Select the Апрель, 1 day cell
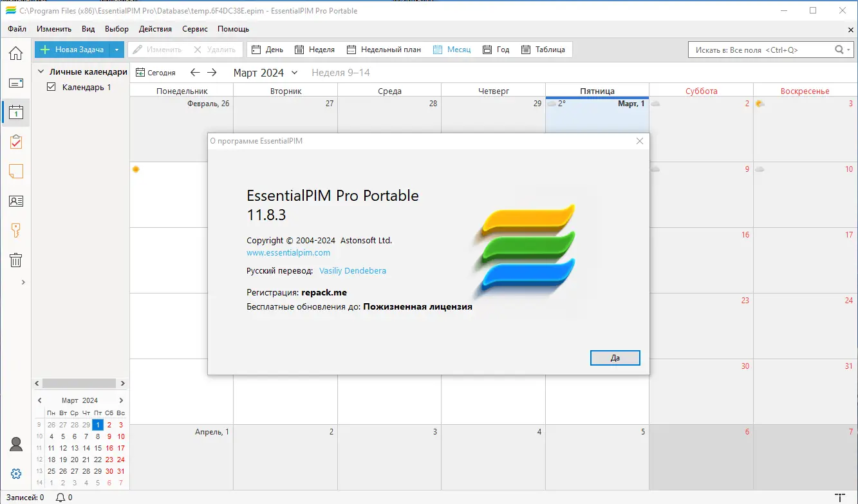Screen dimensions: 858x504 (181, 456)
